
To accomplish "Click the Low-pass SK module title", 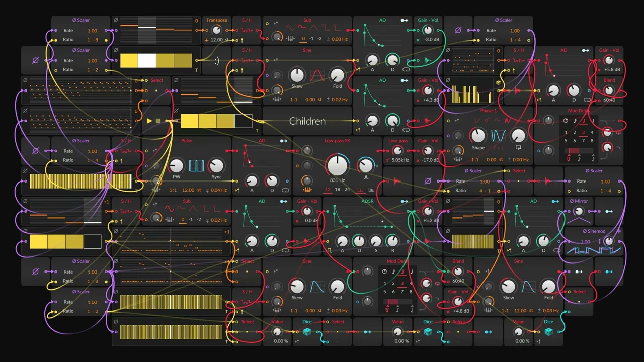I will click(x=337, y=141).
